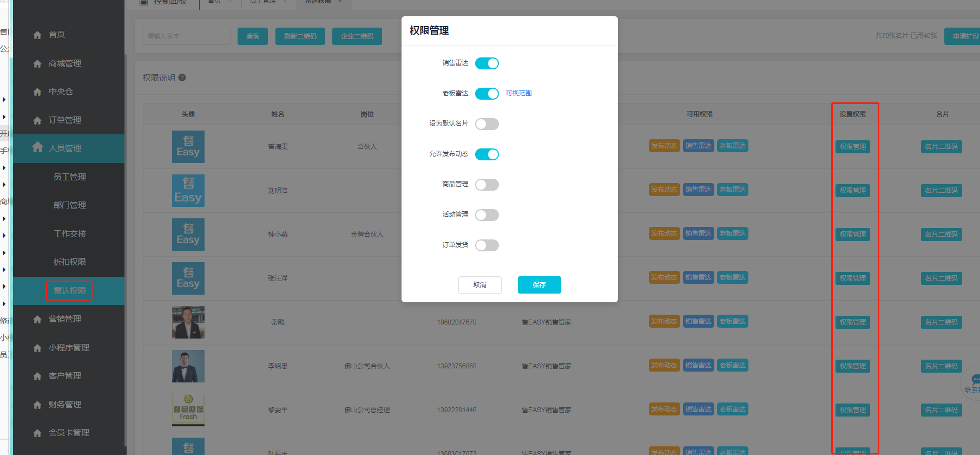Expand 营销管理 in the sidebar

pos(69,319)
